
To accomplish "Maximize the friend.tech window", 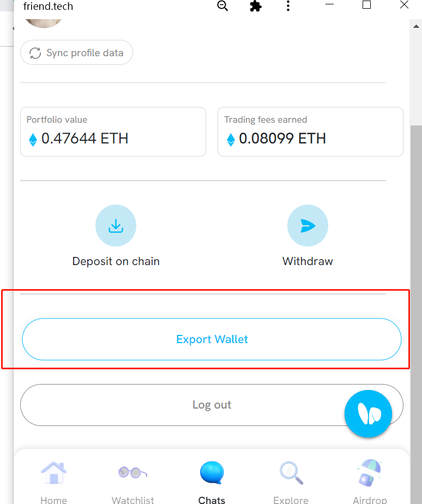I will 366,5.
